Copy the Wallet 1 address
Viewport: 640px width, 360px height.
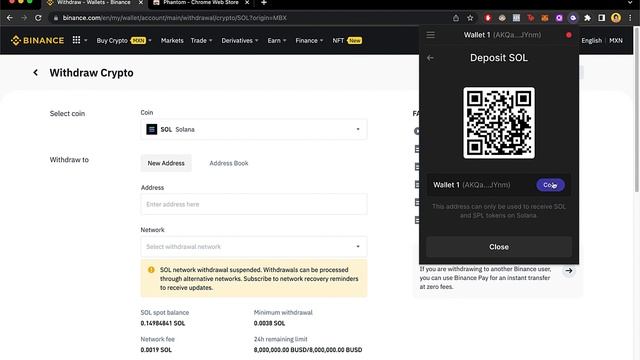tap(550, 185)
